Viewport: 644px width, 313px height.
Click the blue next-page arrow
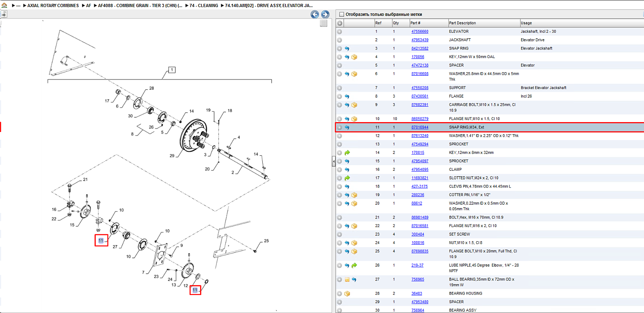point(325,15)
